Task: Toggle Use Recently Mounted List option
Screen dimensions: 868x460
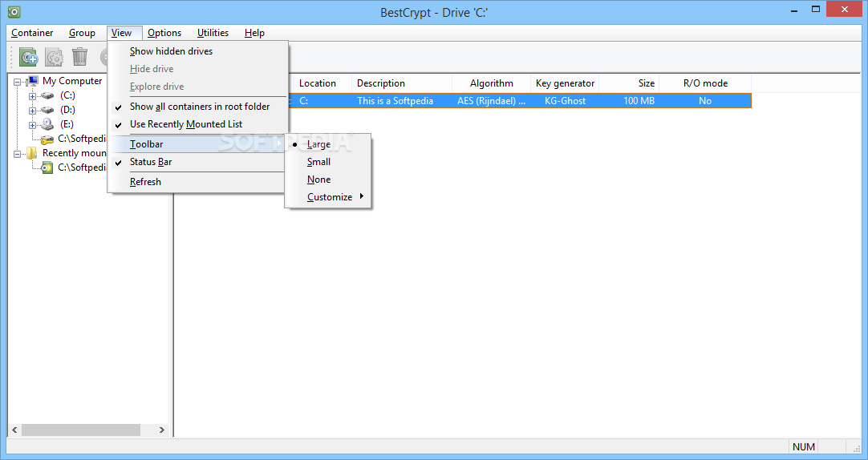Action: click(199, 124)
